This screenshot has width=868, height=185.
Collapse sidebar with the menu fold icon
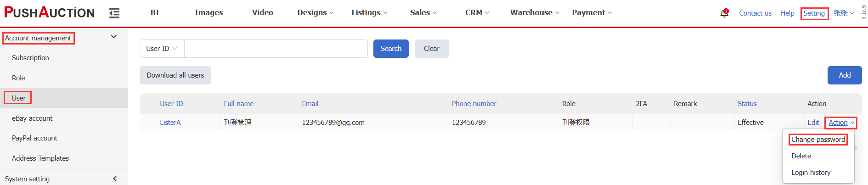114,13
